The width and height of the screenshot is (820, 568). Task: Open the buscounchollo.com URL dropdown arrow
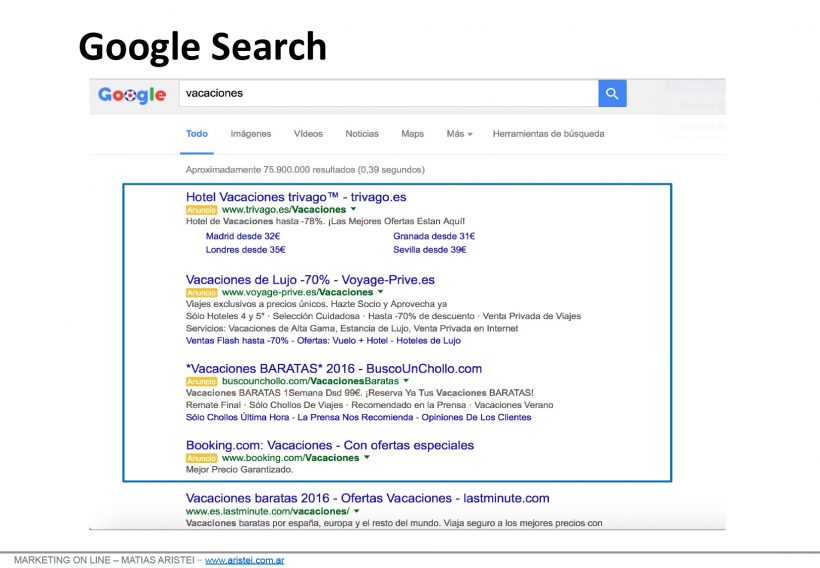(x=406, y=381)
